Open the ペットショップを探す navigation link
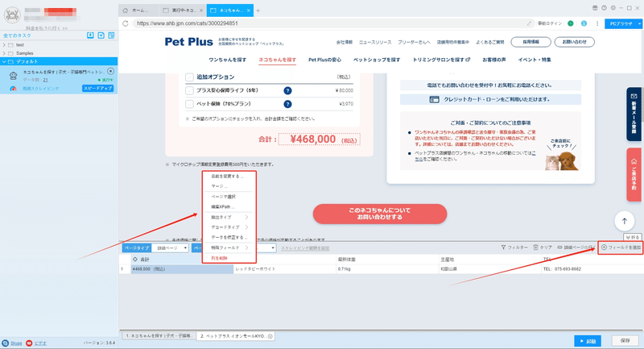 (377, 60)
